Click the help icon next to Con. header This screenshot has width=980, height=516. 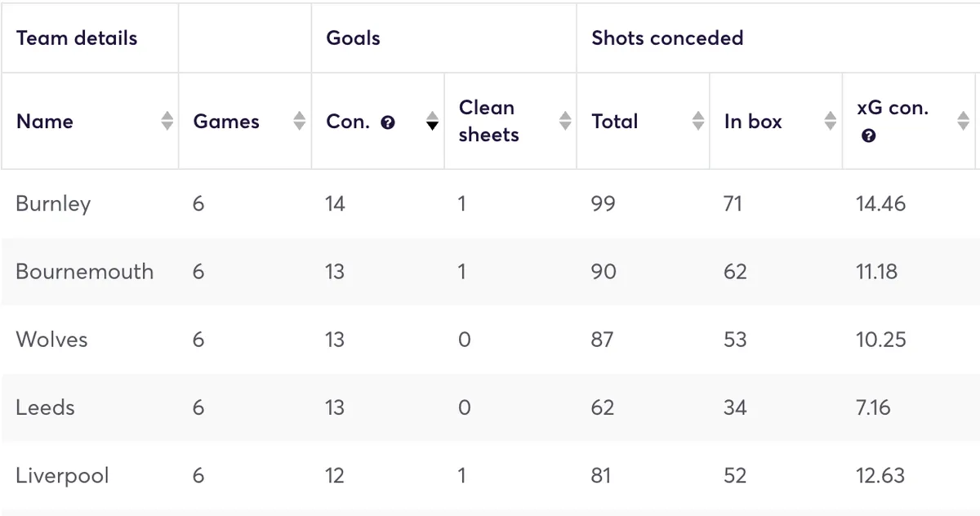pyautogui.click(x=388, y=122)
